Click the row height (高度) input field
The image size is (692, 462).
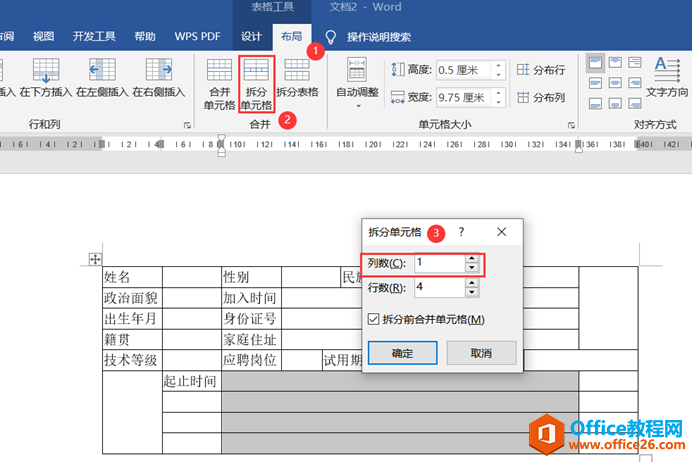463,70
